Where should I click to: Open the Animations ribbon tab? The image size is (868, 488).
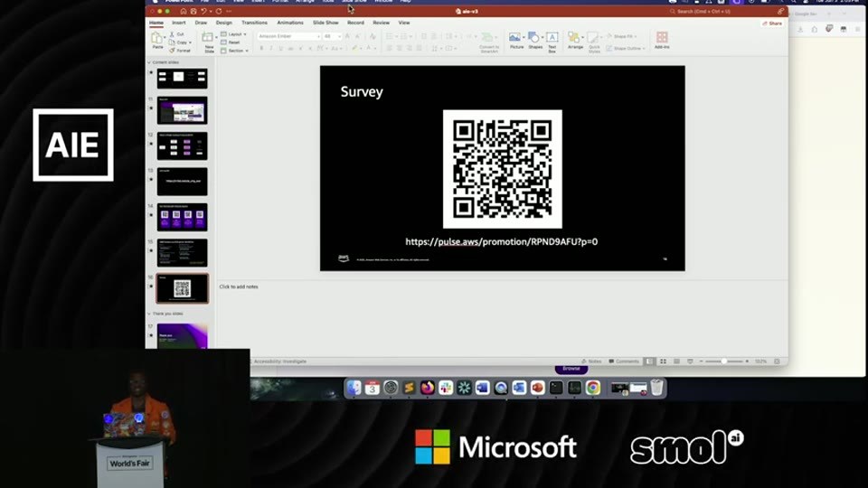coord(290,23)
